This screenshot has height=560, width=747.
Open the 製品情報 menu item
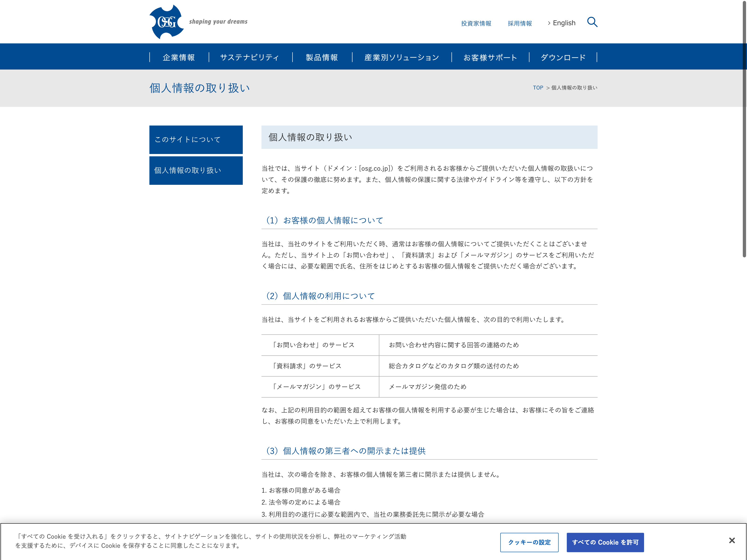tap(321, 57)
